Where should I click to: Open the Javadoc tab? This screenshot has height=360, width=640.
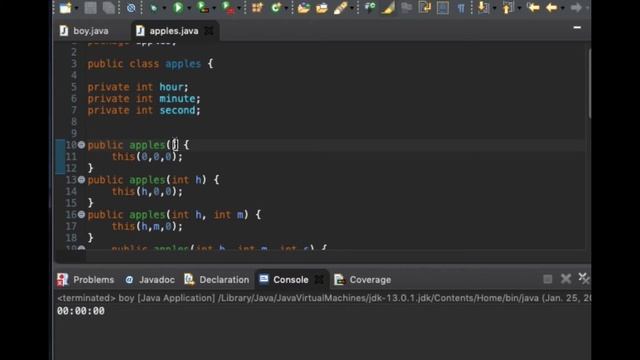[150, 280]
